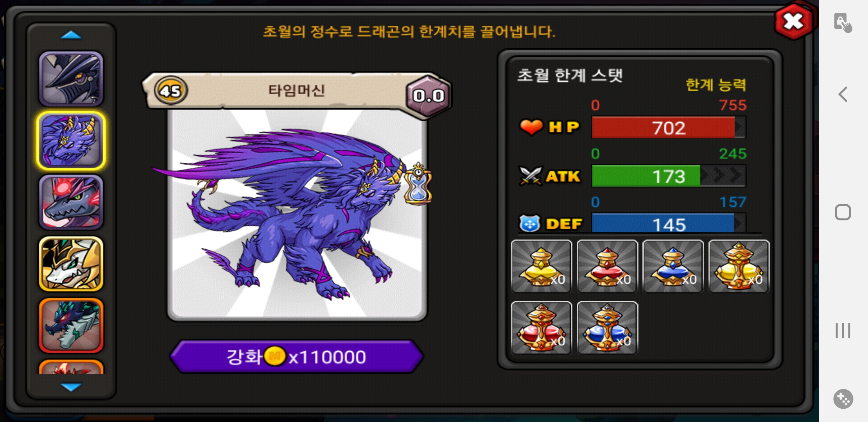This screenshot has height=422, width=868.
Task: Click the 강화 x110000 enhance button
Action: coord(297,357)
